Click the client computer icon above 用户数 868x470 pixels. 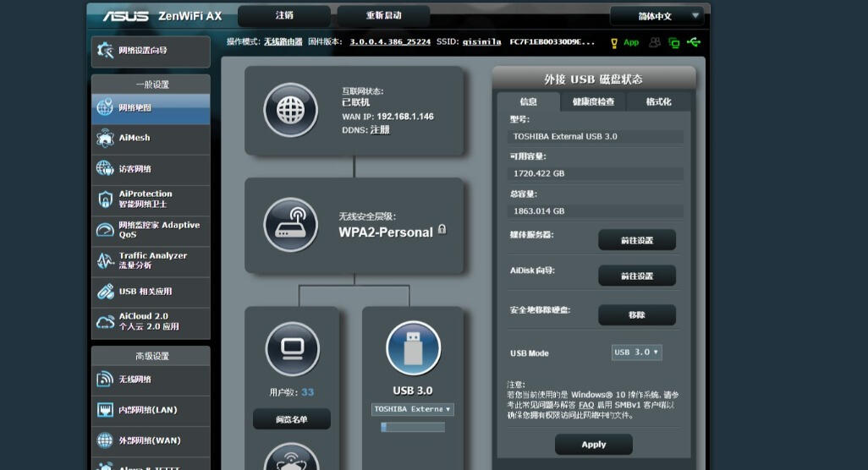(x=292, y=349)
